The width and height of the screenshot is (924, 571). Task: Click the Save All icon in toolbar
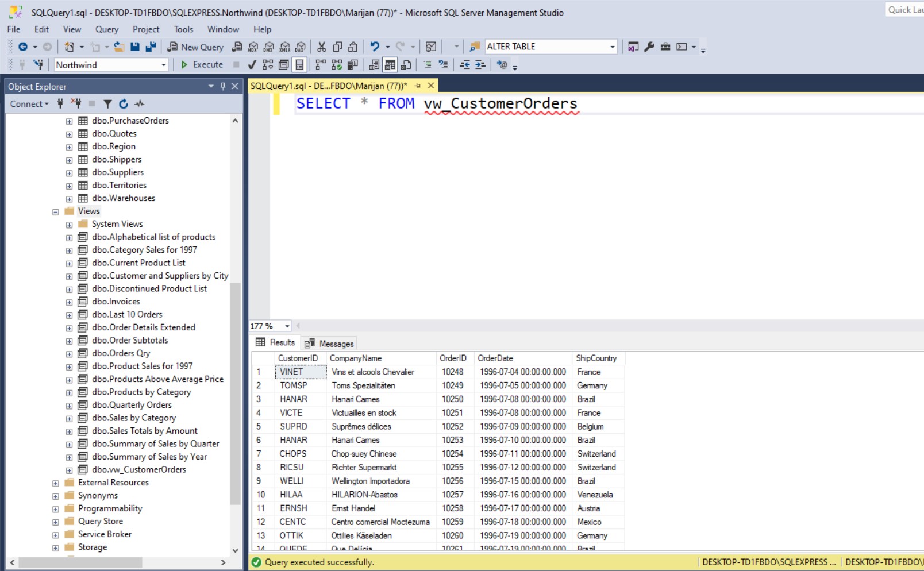point(151,47)
